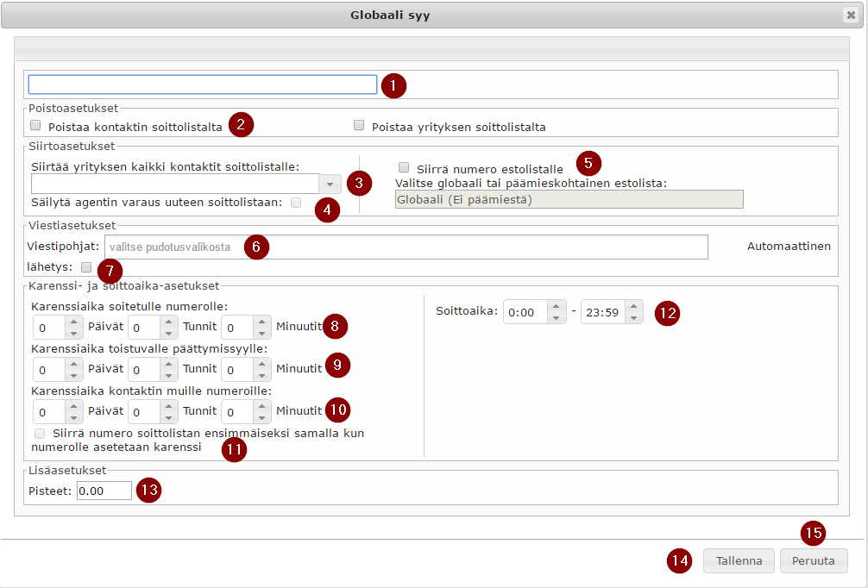
Task: Decrease the Soittoaika start time 0:00
Action: [x=557, y=317]
